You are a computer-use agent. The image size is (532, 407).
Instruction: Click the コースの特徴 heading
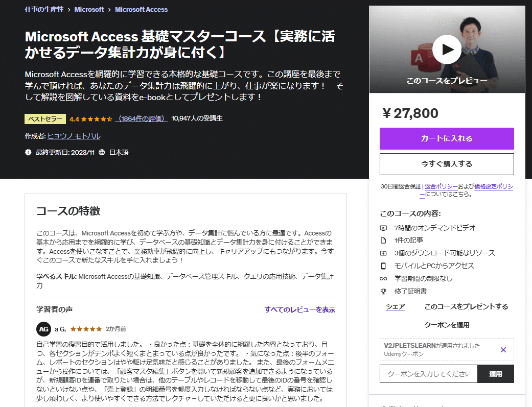pyautogui.click(x=68, y=211)
